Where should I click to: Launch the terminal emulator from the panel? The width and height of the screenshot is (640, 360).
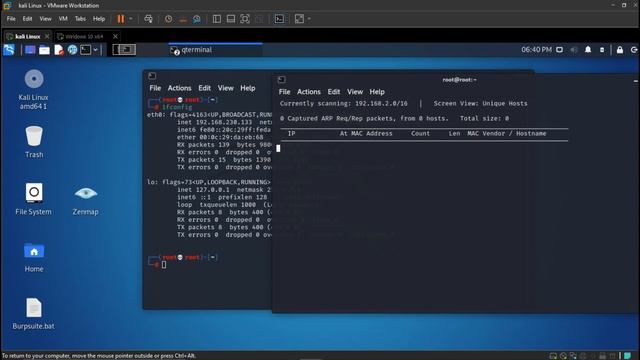[85, 50]
